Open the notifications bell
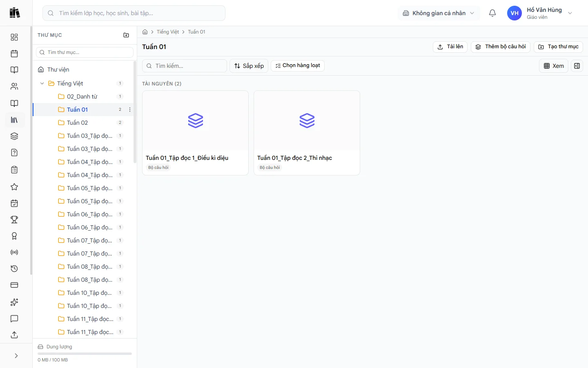Image resolution: width=588 pixels, height=368 pixels. [x=492, y=13]
